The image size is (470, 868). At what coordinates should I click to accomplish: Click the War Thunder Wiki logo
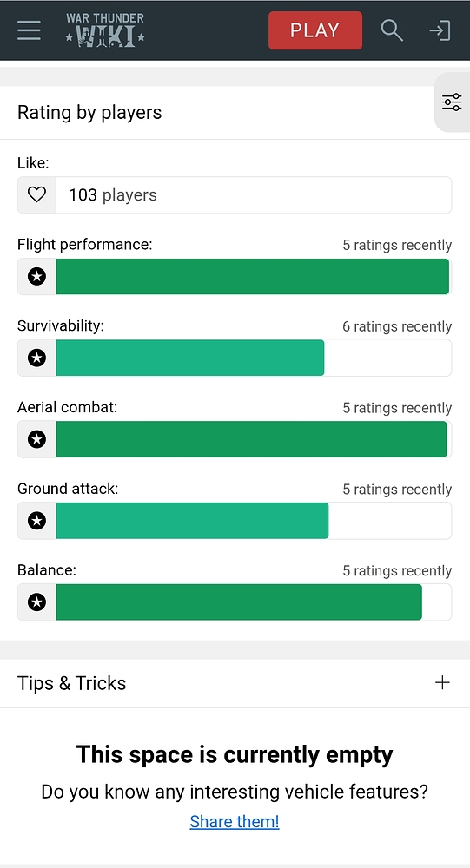[105, 30]
